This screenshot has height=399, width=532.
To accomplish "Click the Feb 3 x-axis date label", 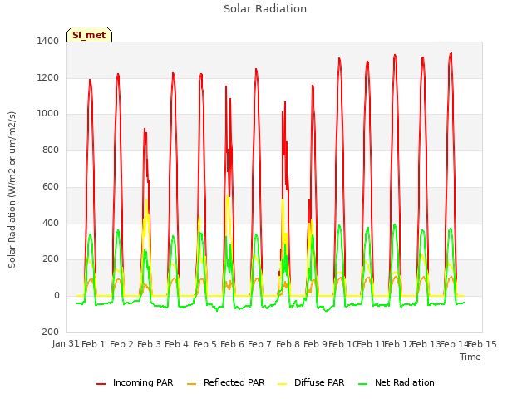I will [x=149, y=344].
